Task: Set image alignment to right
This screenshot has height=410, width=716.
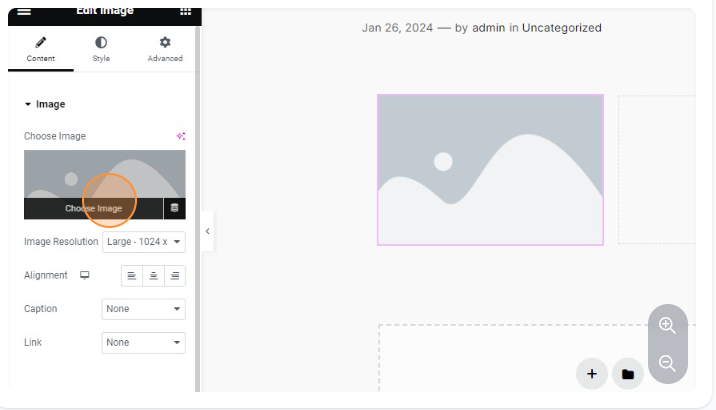Action: point(175,276)
